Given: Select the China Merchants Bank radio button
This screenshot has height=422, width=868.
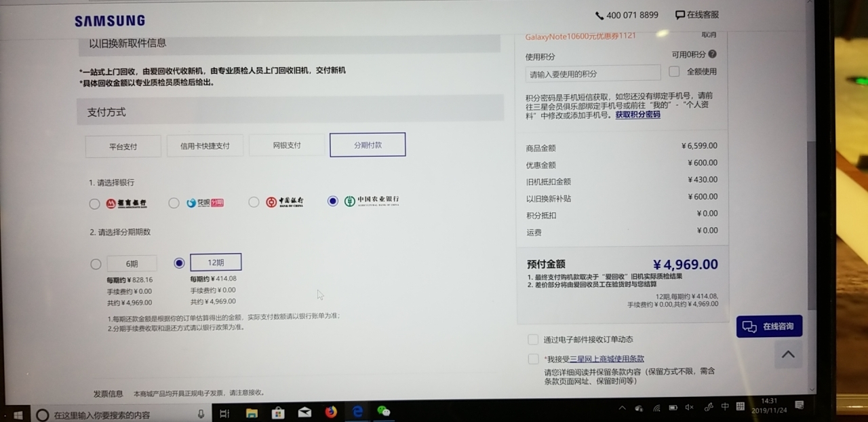Looking at the screenshot, I should pos(94,204).
